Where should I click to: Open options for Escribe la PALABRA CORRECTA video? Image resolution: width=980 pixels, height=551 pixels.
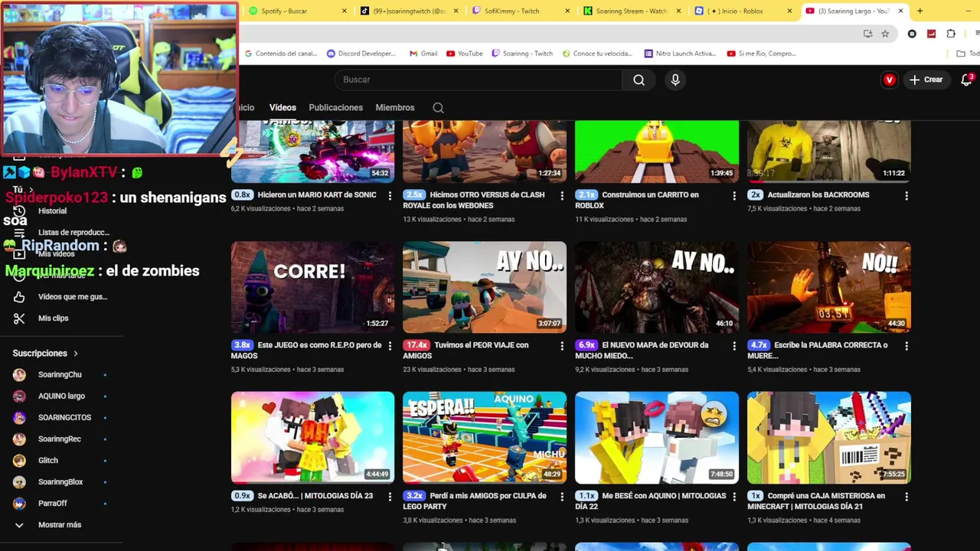[906, 346]
